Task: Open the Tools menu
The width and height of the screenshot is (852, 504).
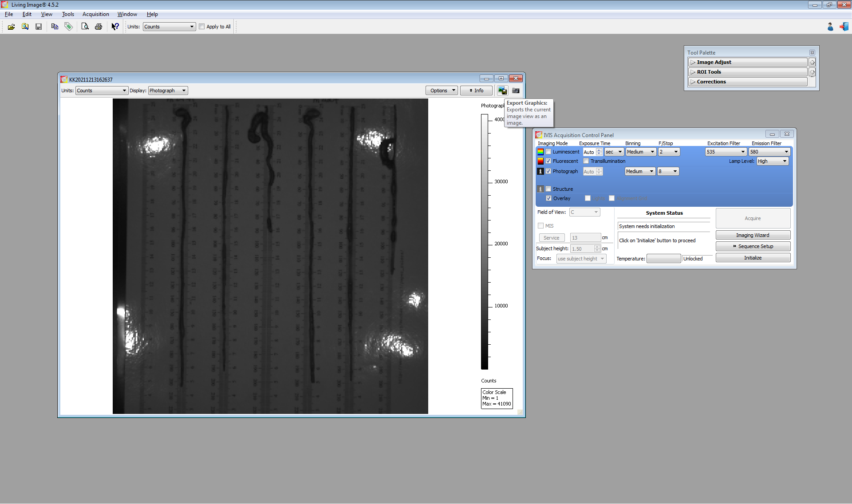Action: (x=68, y=14)
